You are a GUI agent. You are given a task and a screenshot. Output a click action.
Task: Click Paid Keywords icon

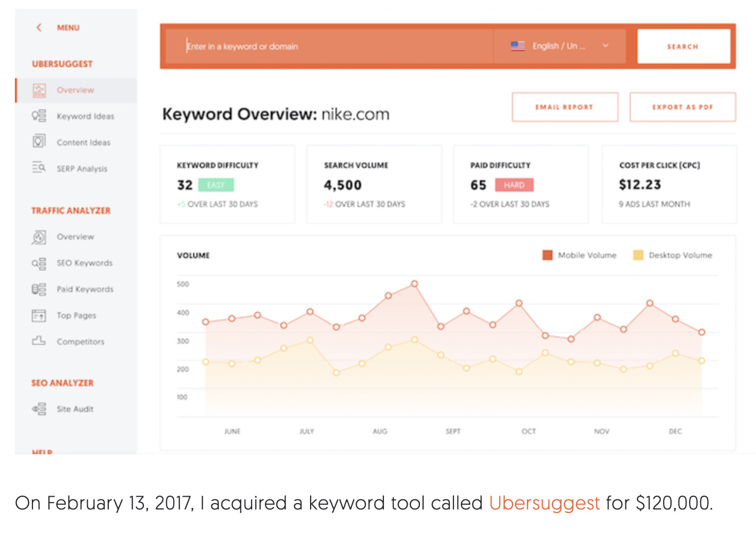pos(39,289)
